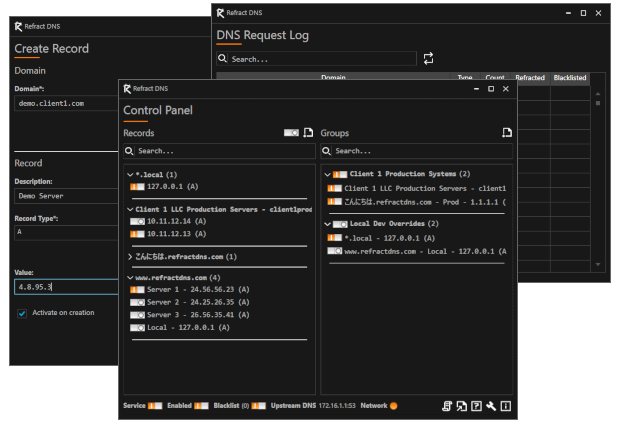This screenshot has width=620, height=439.
Task: Click Upstream DNS 172.16.1.1:53 entry
Action: coord(313,406)
